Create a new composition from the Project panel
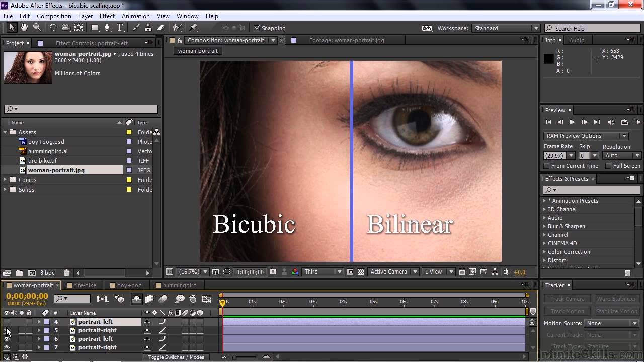The height and width of the screenshot is (362, 644). click(x=32, y=273)
